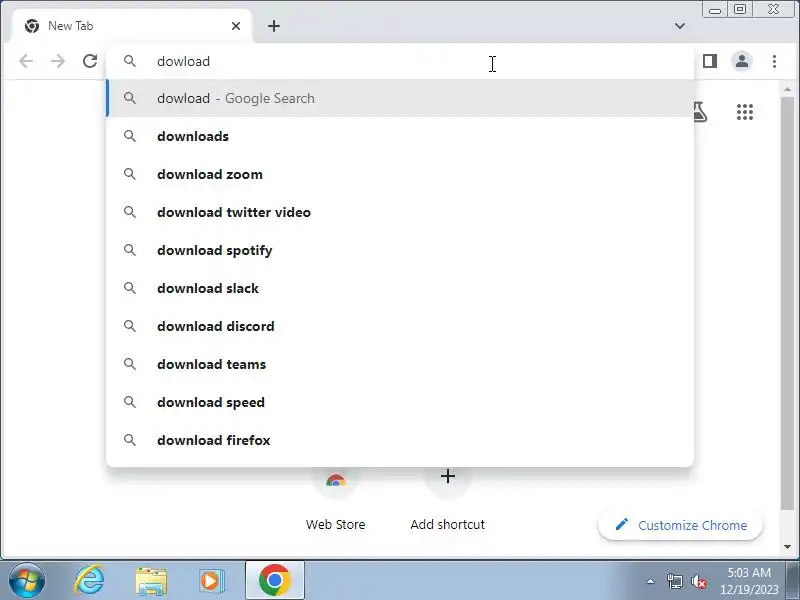Click the vertical scrollbar thumb
800x600 pixels.
787,303
